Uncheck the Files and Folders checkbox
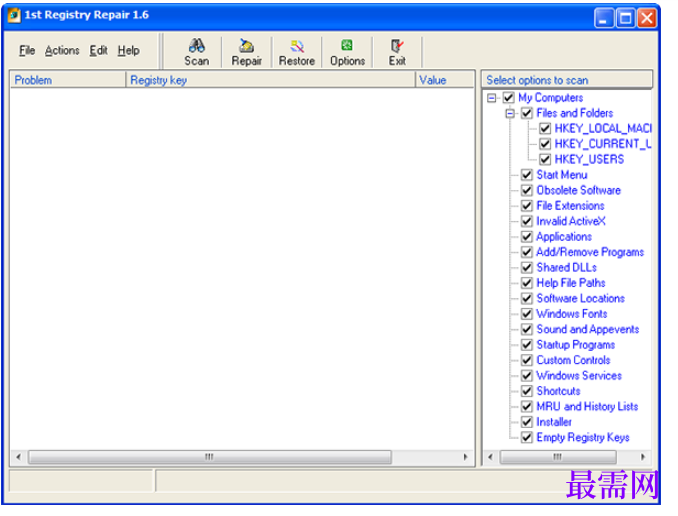 tap(527, 113)
